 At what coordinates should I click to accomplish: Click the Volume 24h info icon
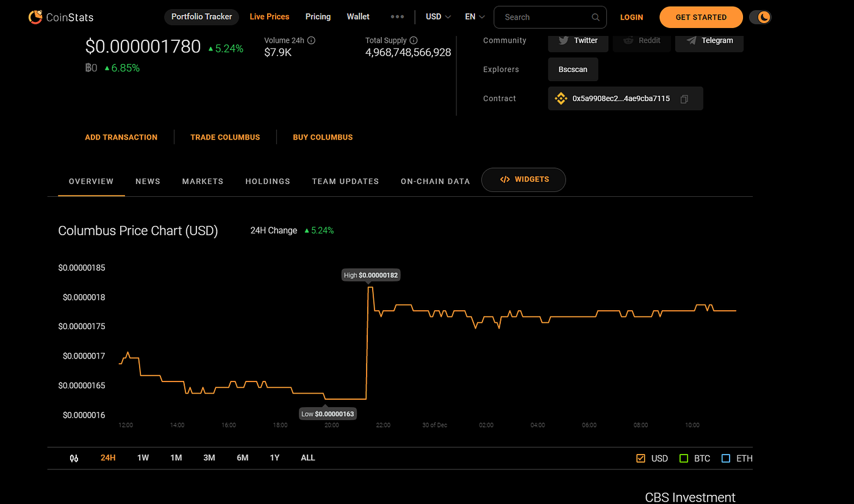click(311, 40)
